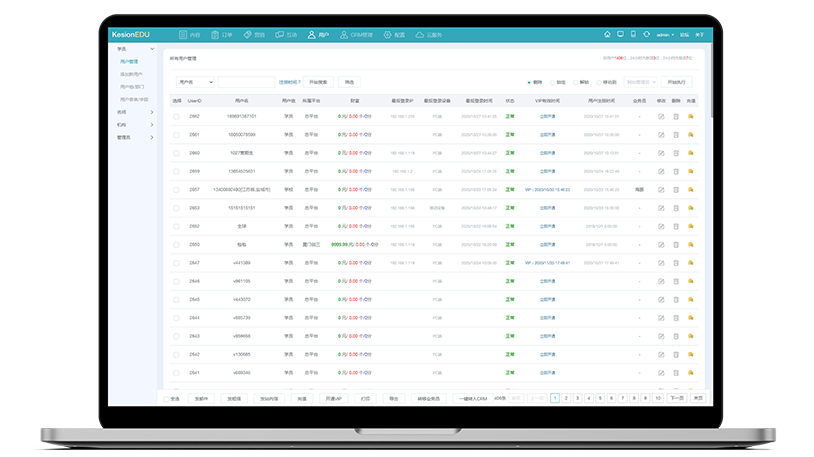The width and height of the screenshot is (814, 457).
Task: Open the 用户名 search field dropdown
Action: click(194, 82)
